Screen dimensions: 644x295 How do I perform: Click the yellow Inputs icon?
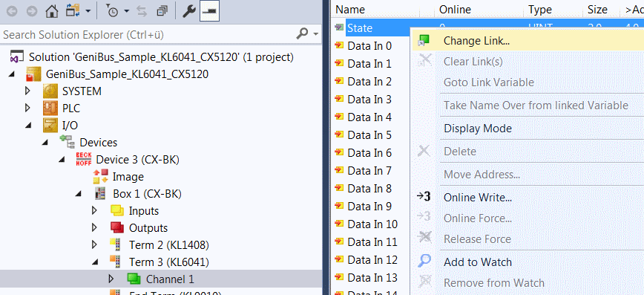pyautogui.click(x=117, y=210)
